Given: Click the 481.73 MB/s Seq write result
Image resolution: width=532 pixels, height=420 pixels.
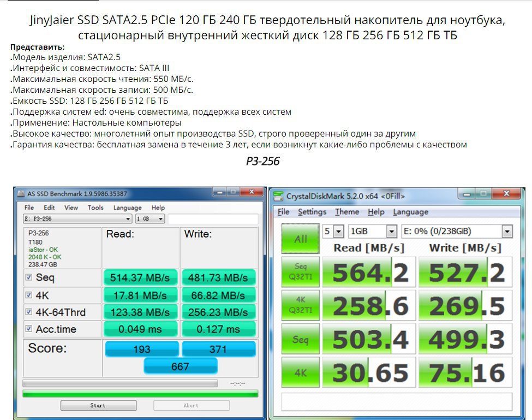Looking at the screenshot, I should (218, 277).
